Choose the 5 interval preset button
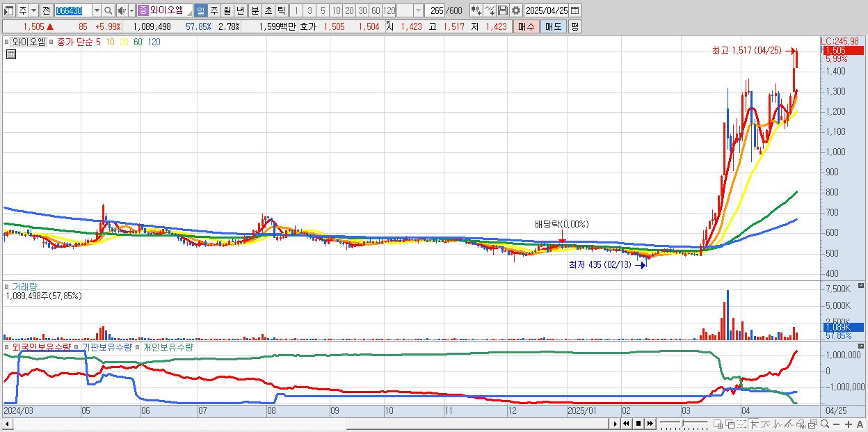 point(323,10)
